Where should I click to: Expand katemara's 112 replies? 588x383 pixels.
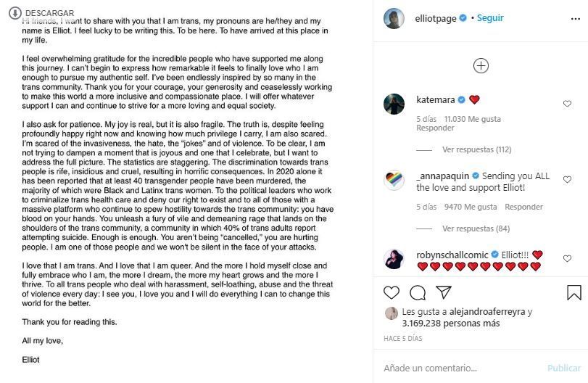pyautogui.click(x=476, y=149)
